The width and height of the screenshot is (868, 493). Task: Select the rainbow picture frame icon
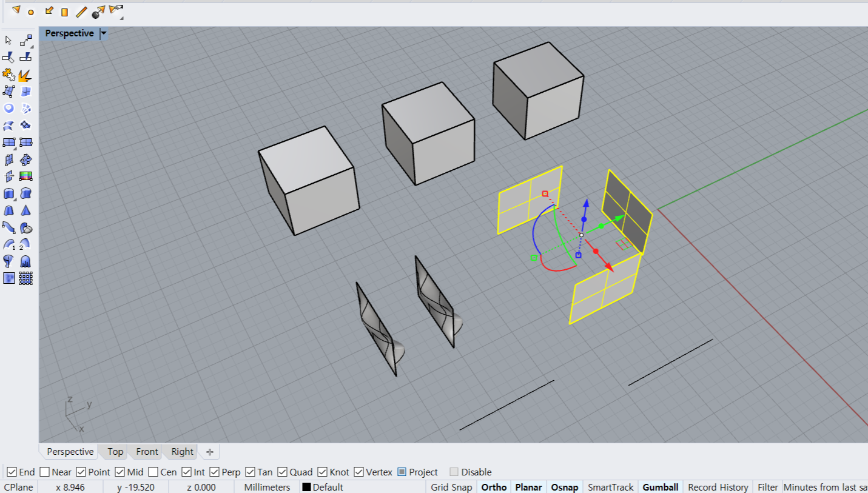[25, 176]
